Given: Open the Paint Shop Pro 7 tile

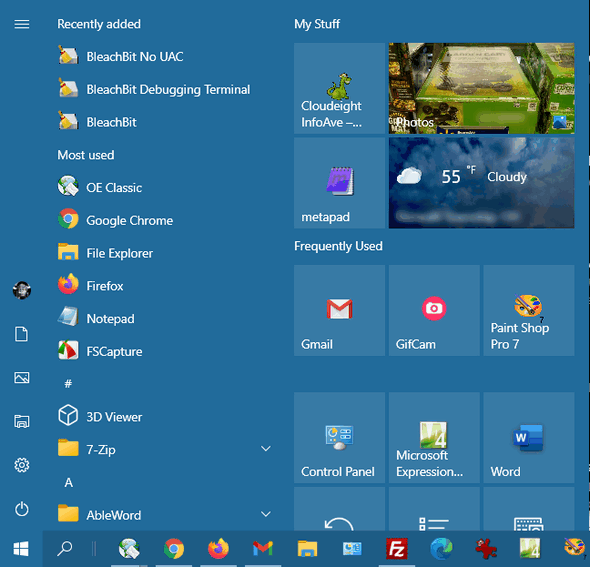Looking at the screenshot, I should coord(529,310).
